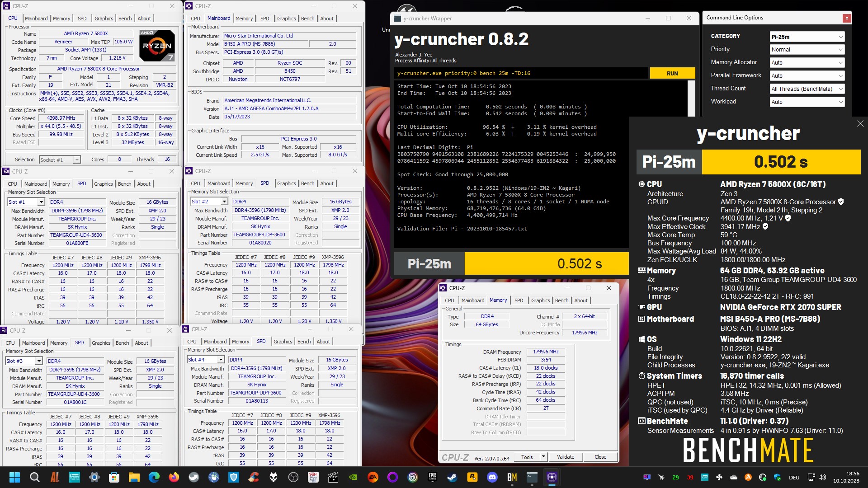868x488 pixels.
Task: Switch to Bench tab in CPU-Z Ryzen processor window
Action: tap(125, 19)
